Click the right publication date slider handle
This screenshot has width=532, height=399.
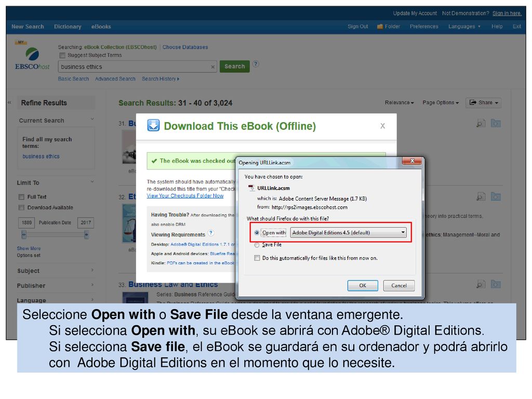[x=87, y=234]
